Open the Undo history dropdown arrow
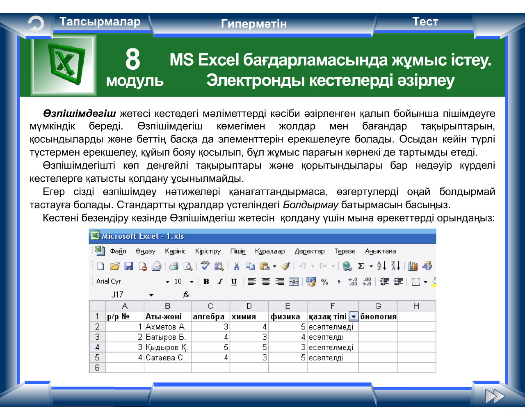Screen dimensions: 525x420 pos(312,266)
